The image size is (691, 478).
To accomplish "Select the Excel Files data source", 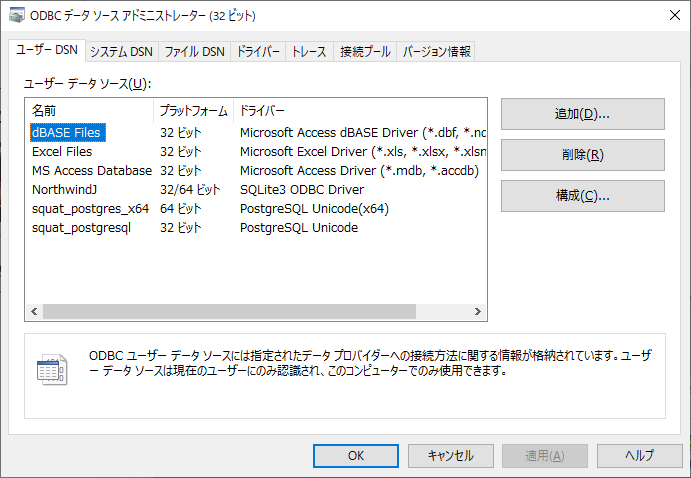I will coord(62,152).
